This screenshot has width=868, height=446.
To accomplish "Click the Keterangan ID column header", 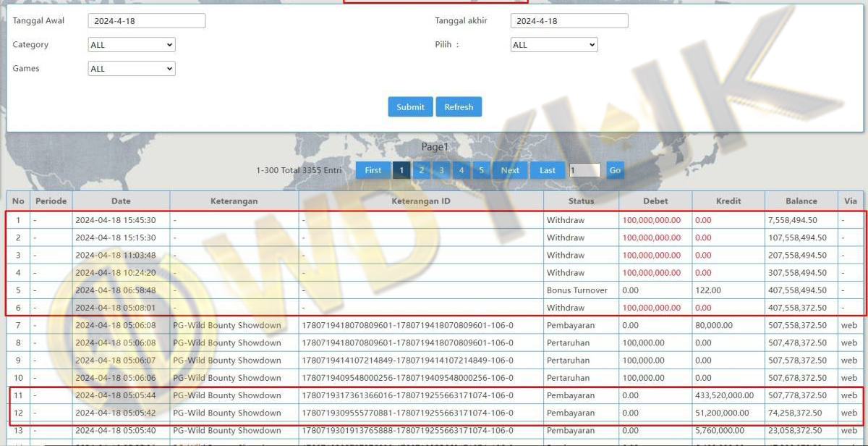I will [x=421, y=201].
